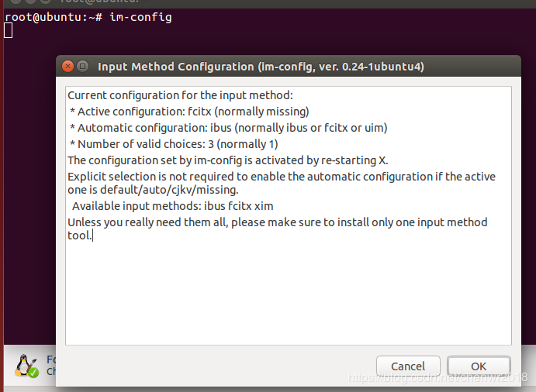The image size is (536, 392).
Task: Click the penguin icon with green checkmark
Action: point(27,366)
